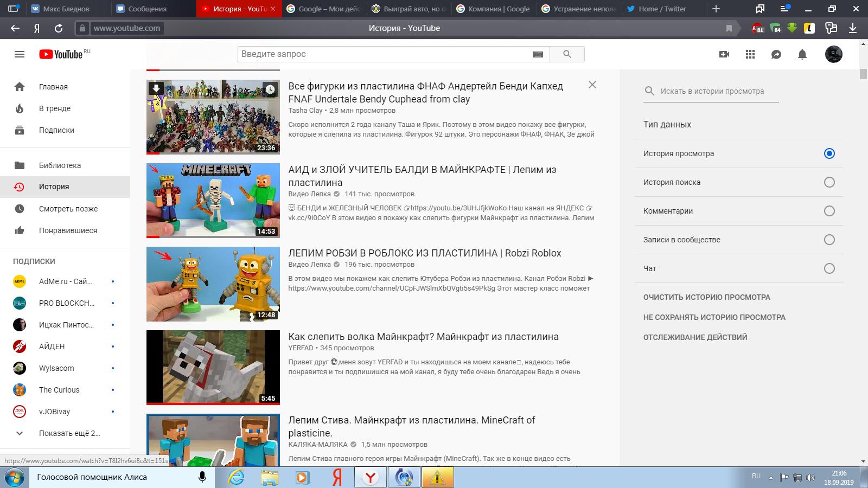Open the Wylsacom subscription channel
This screenshot has height=488, width=868.
click(x=65, y=368)
